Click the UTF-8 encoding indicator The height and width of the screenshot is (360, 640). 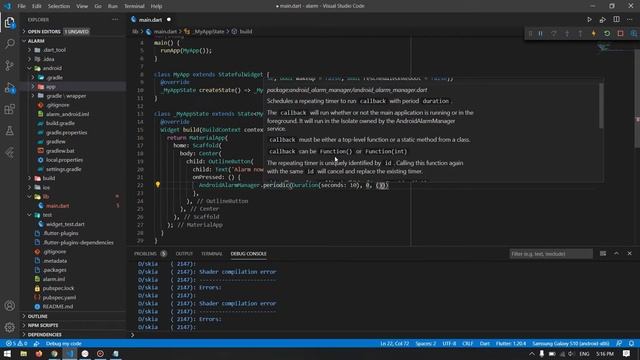click(x=449, y=343)
